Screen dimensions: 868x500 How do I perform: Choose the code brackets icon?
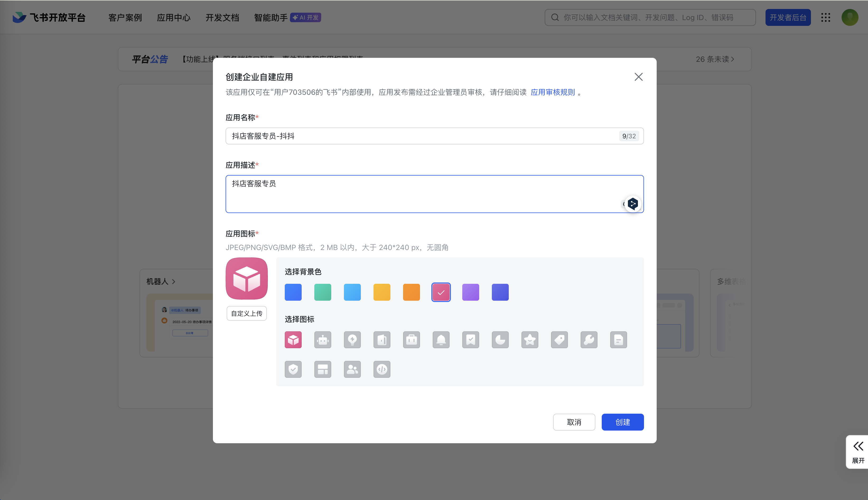point(382,369)
